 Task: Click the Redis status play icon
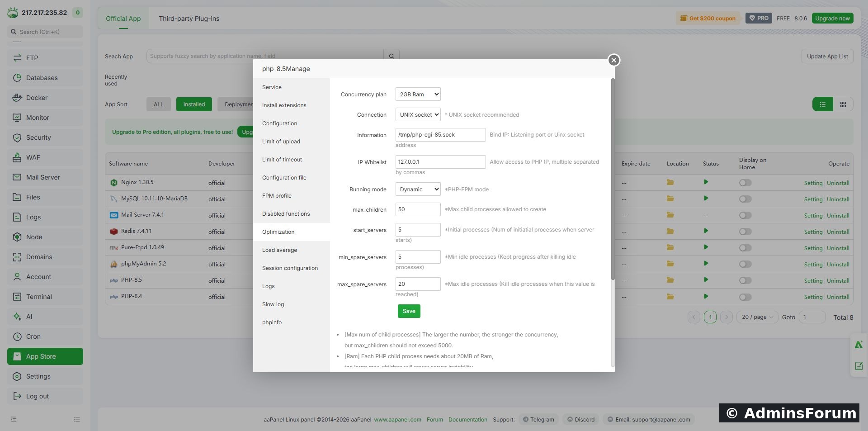(x=706, y=231)
